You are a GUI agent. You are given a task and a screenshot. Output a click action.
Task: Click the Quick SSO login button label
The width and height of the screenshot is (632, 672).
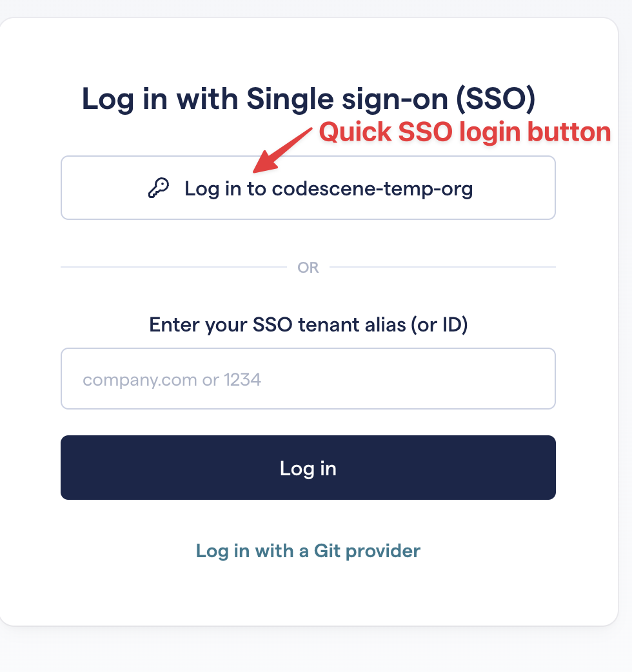click(x=466, y=132)
